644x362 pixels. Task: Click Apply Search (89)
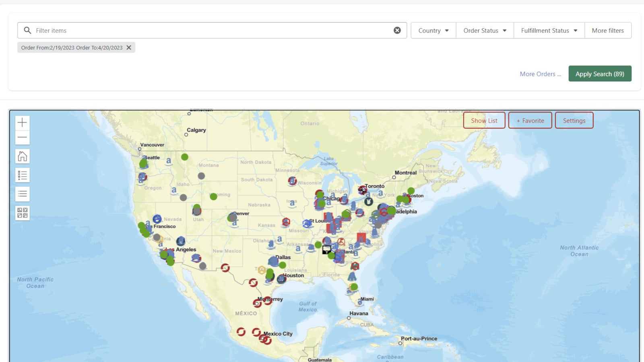pos(600,74)
